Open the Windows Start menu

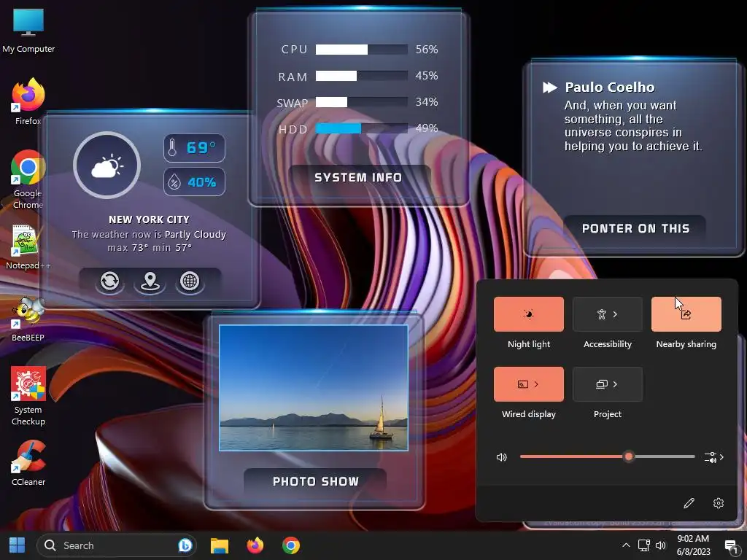pos(18,545)
